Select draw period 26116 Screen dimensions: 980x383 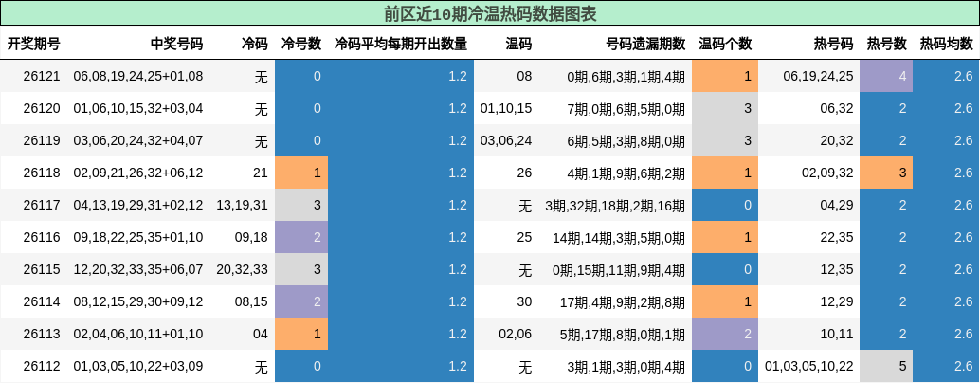click(x=42, y=237)
